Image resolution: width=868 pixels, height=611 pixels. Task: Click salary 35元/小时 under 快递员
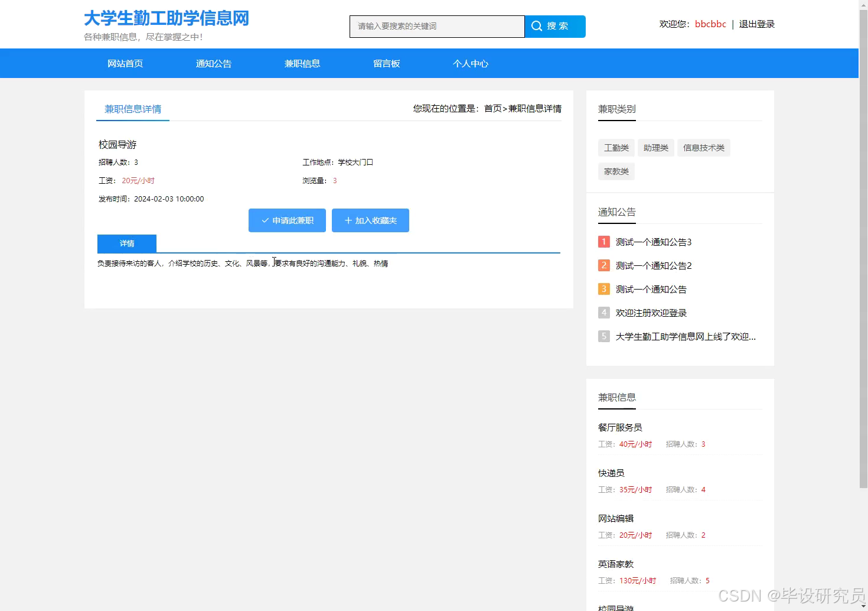(x=635, y=490)
